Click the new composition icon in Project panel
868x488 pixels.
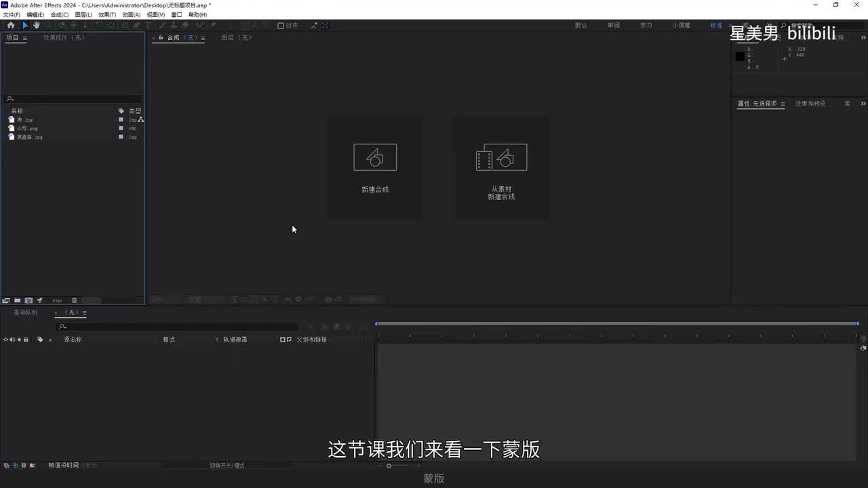(x=28, y=300)
